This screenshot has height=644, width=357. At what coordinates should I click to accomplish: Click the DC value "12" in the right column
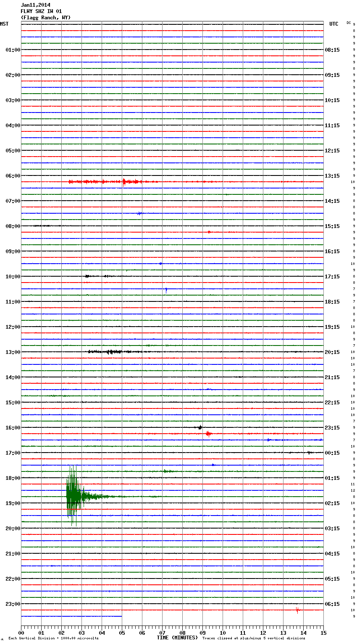coord(353,490)
